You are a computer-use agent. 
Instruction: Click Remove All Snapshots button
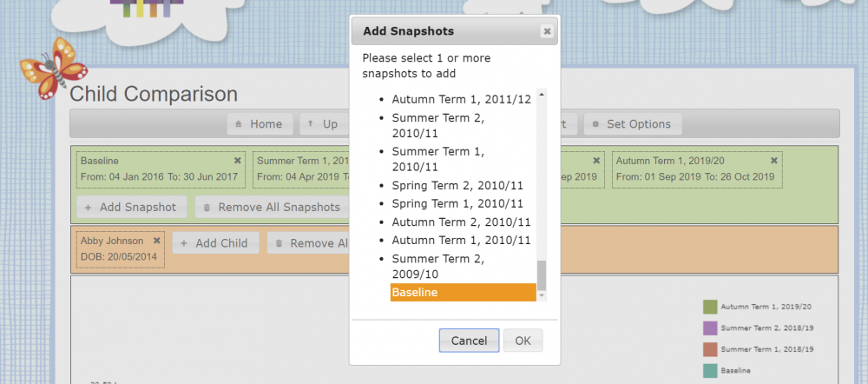coord(272,208)
